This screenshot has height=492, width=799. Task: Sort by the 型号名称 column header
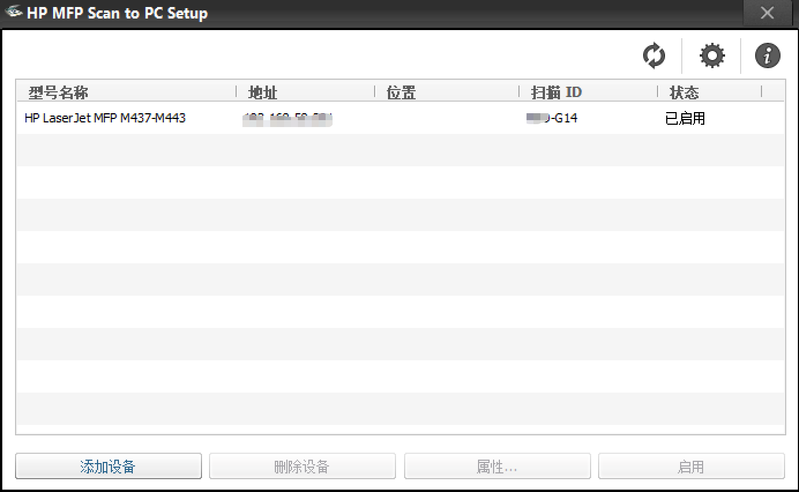(59, 93)
